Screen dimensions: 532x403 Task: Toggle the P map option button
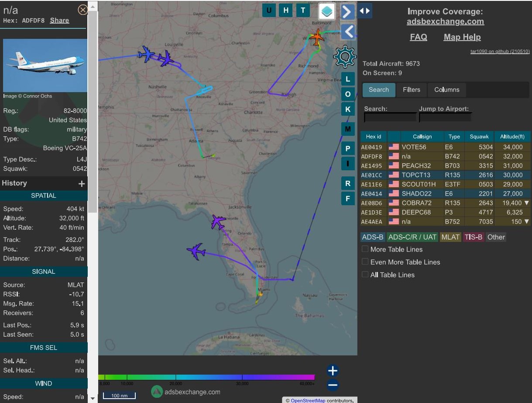coord(348,148)
